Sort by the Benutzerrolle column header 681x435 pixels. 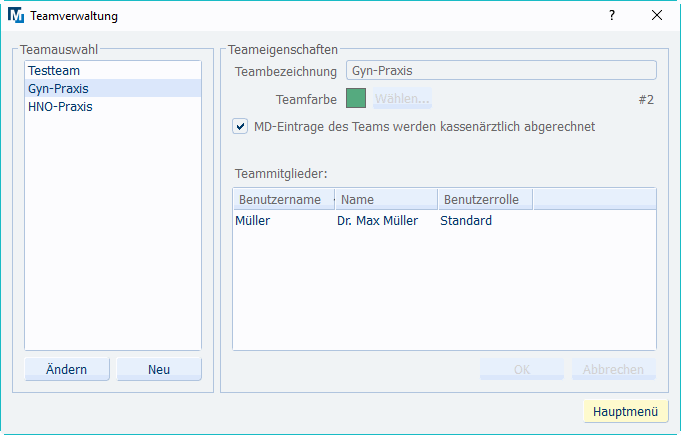click(x=484, y=200)
